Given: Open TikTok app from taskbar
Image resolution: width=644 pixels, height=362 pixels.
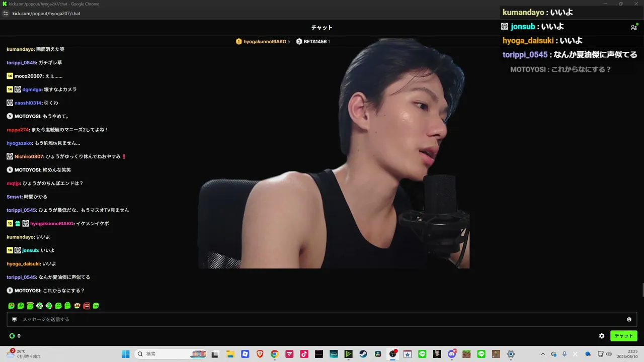Looking at the screenshot, I should click(x=304, y=354).
